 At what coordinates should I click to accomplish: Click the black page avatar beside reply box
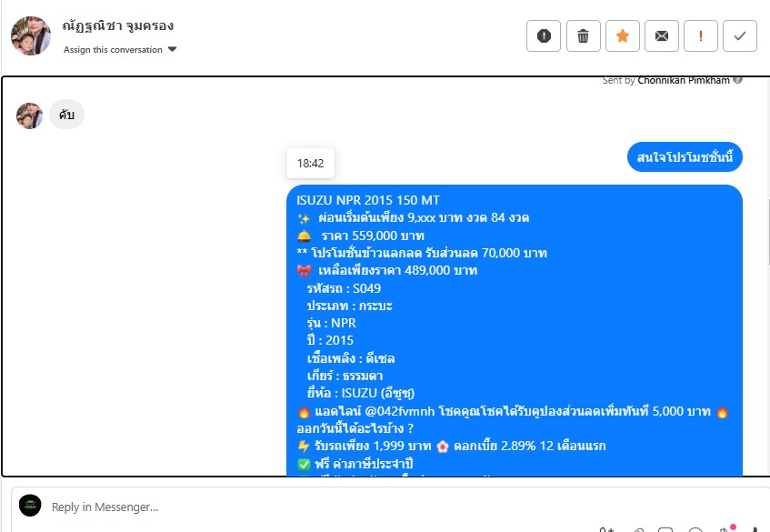(x=30, y=506)
